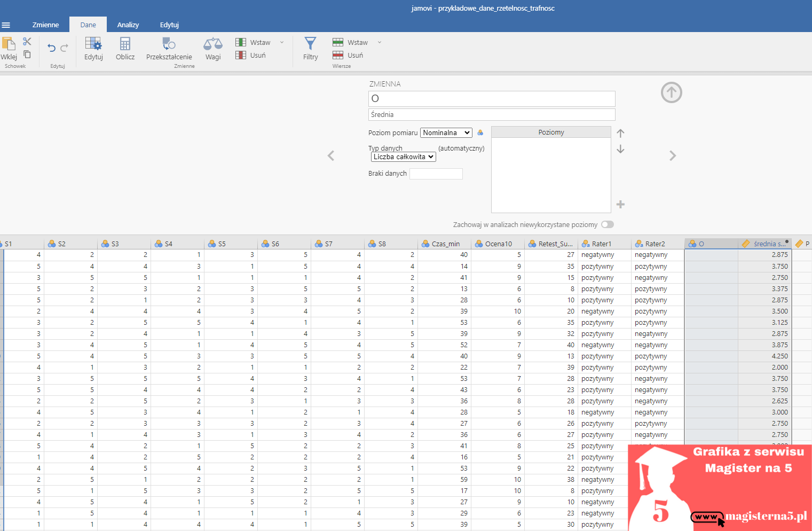The height and width of the screenshot is (531, 812).
Task: Go to next variable with right chevron
Action: 672,155
